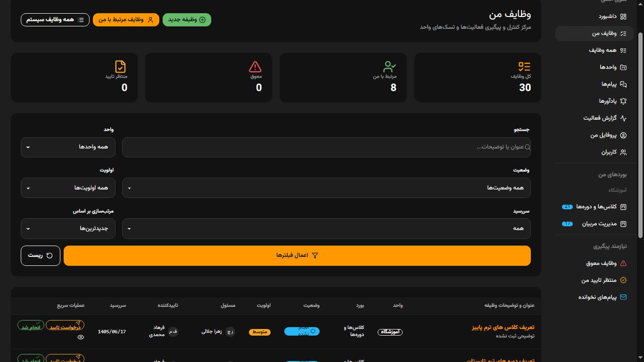This screenshot has width=644, height=362.
Task: Select وظایف من sidebar item
Action: tap(594, 33)
